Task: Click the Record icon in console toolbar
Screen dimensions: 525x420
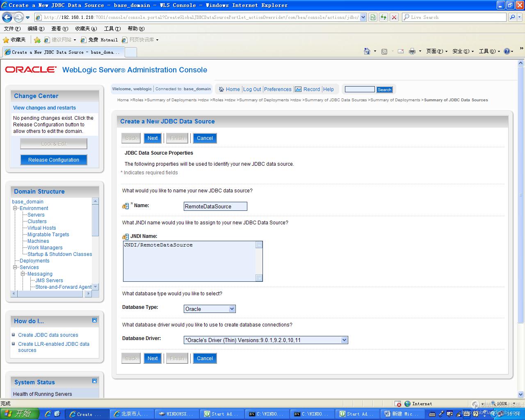Action: pos(298,89)
